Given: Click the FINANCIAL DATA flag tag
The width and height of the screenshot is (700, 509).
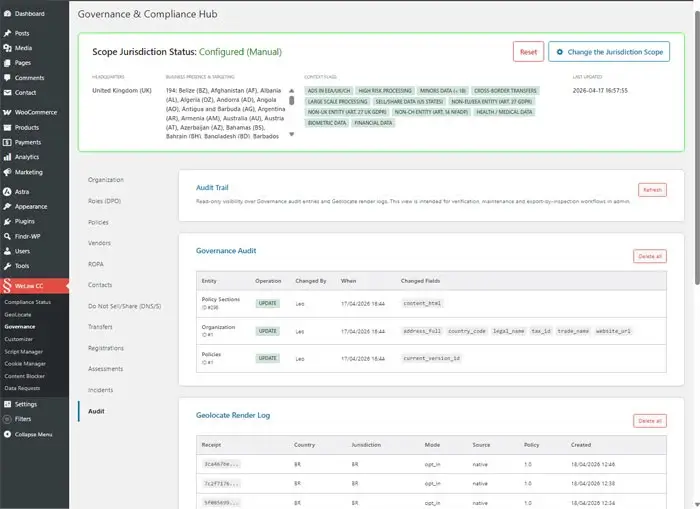Looking at the screenshot, I should pos(373,123).
